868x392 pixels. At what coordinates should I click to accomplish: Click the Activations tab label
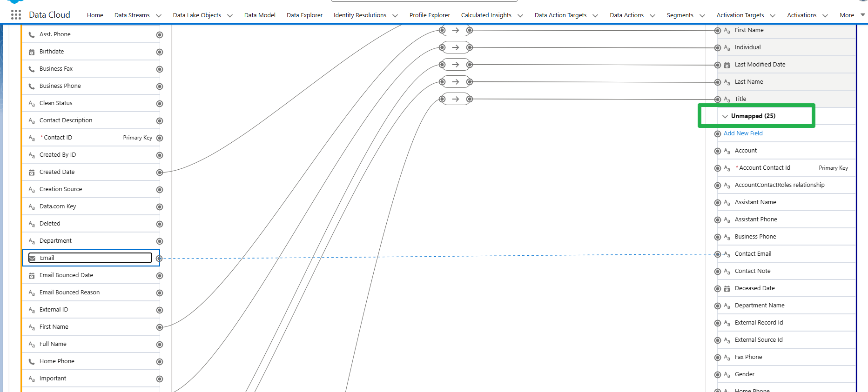click(x=801, y=15)
